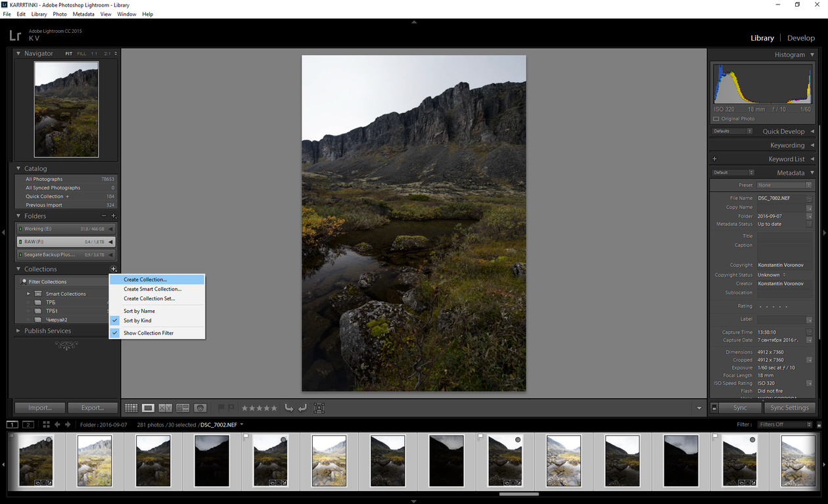Click Cropped field action icon
The width and height of the screenshot is (828, 504).
[x=809, y=360]
